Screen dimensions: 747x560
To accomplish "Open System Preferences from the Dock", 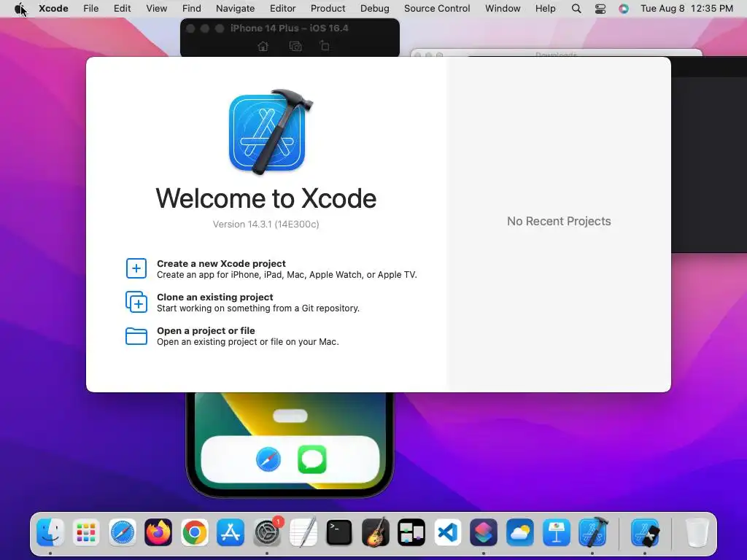I will [267, 532].
